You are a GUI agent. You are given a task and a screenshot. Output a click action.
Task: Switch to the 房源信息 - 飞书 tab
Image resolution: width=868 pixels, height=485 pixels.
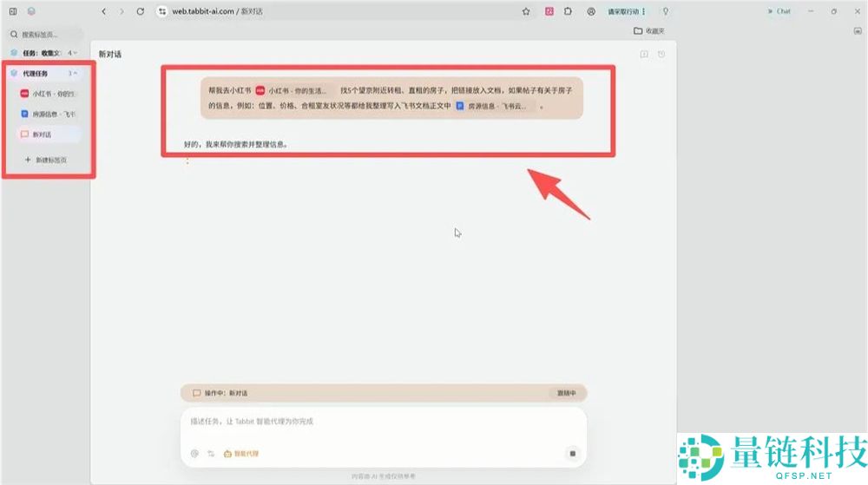point(49,114)
